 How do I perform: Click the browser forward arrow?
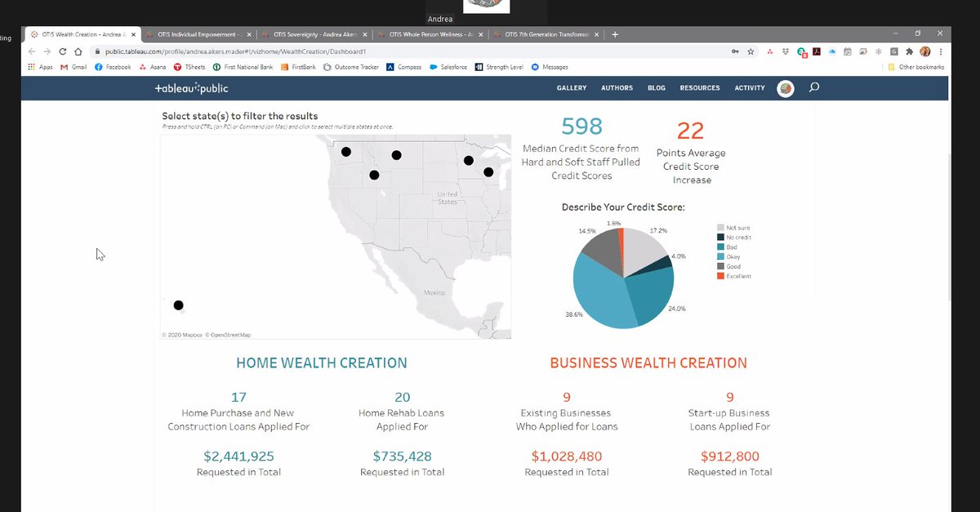point(47,51)
